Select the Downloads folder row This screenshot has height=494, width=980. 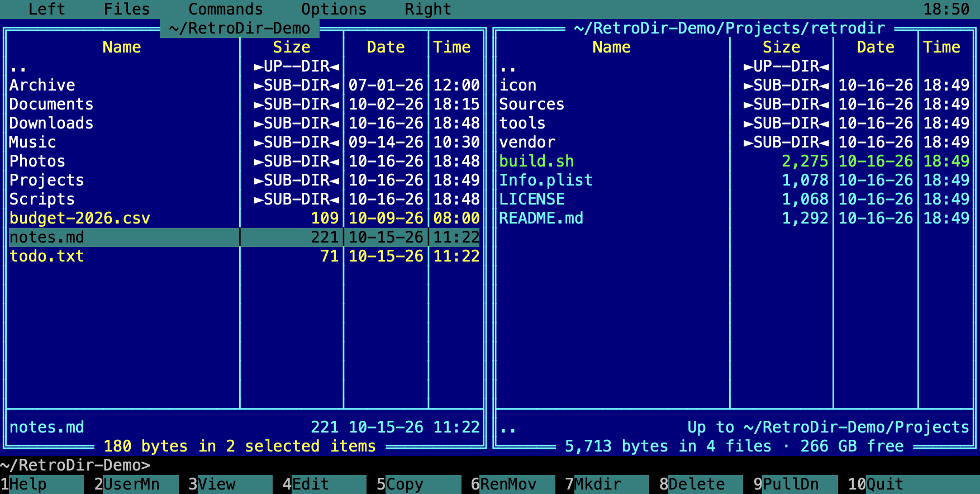click(x=244, y=123)
